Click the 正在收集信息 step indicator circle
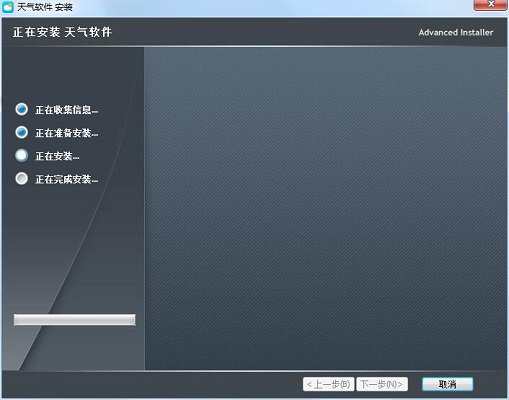Screen dimensions: 509x400 (22, 109)
